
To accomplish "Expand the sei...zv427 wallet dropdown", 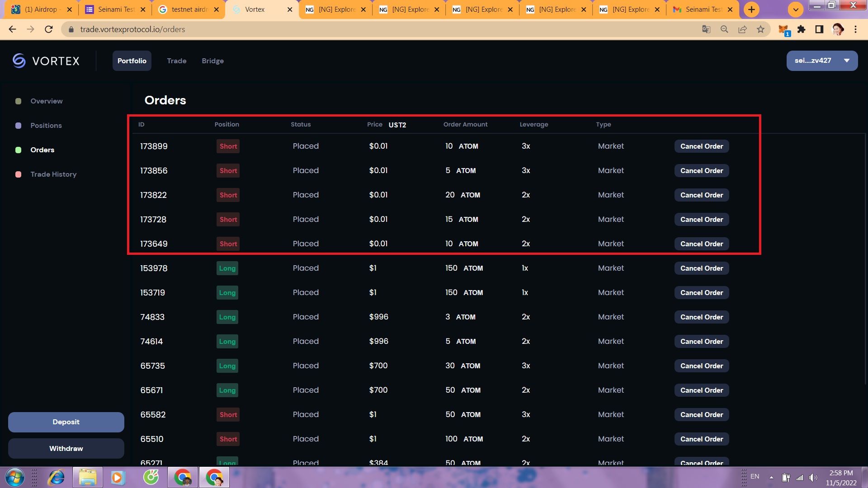I will pyautogui.click(x=822, y=61).
